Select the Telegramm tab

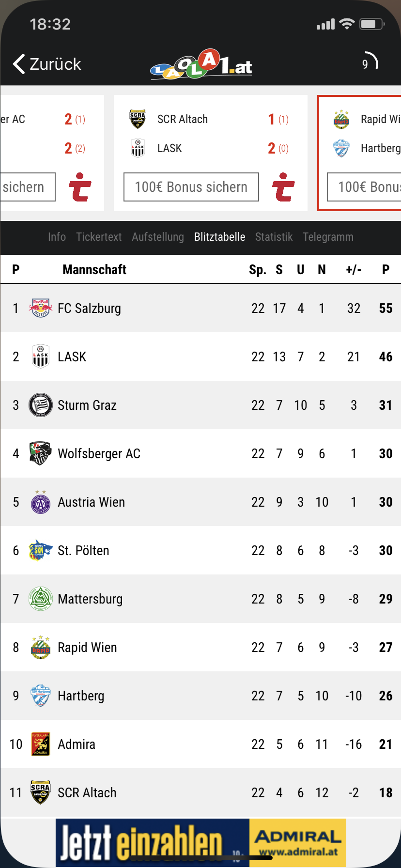tap(328, 237)
